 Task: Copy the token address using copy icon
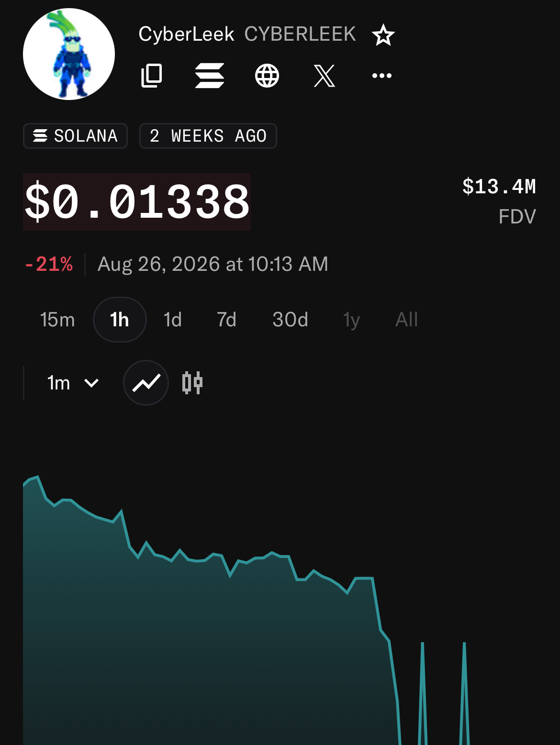[x=152, y=76]
